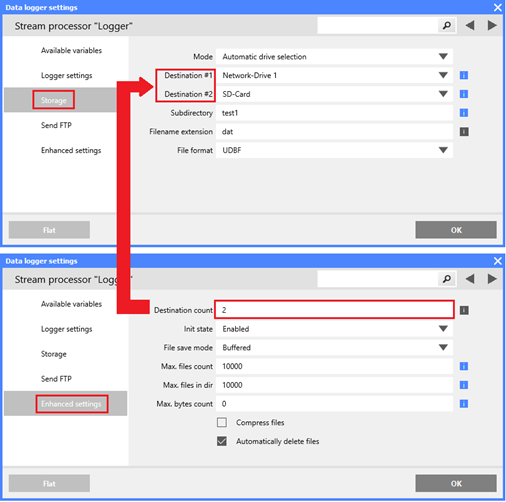Image resolution: width=506 pixels, height=502 pixels.
Task: Expand the File save mode dropdown
Action: 334,348
